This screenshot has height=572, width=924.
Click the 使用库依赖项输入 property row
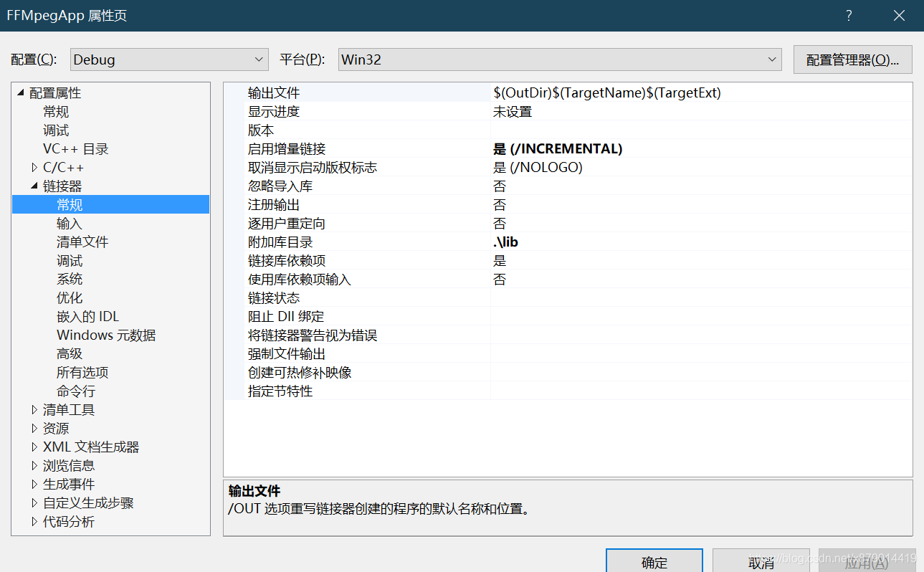click(x=568, y=279)
